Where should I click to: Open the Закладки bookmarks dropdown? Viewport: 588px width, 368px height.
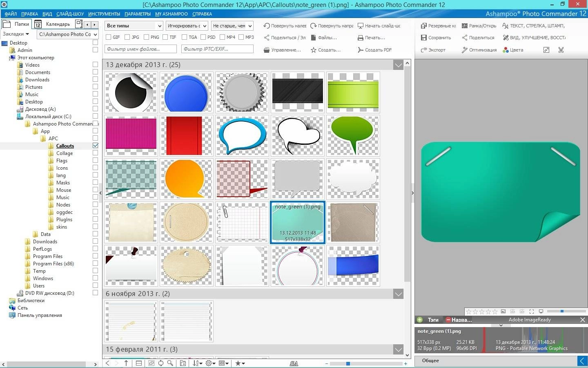point(16,34)
